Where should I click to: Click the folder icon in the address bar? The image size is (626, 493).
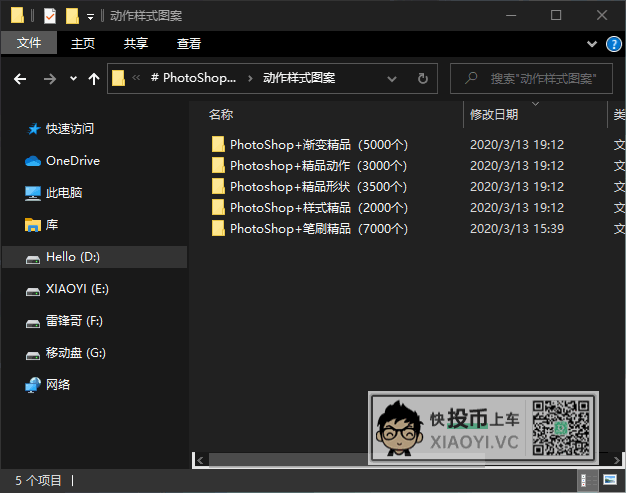(x=118, y=78)
